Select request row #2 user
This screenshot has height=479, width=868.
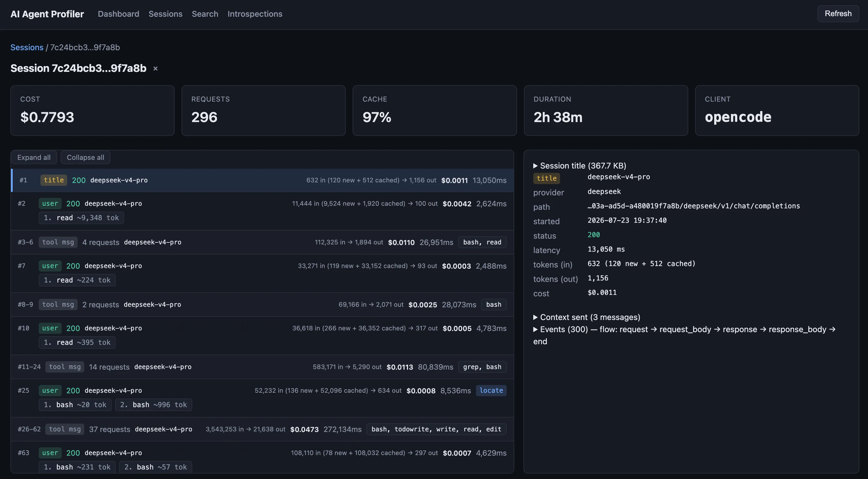[x=262, y=211]
